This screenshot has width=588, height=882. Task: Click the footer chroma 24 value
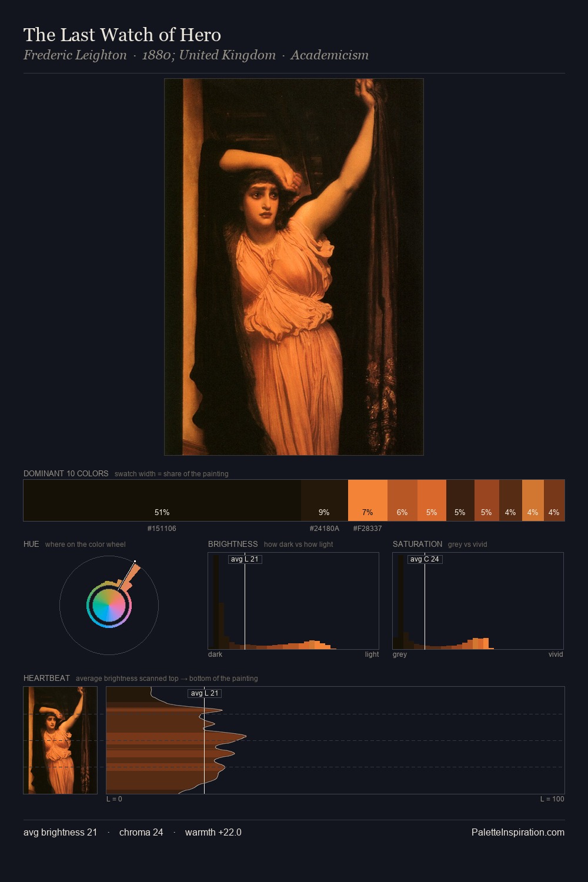[x=141, y=832]
